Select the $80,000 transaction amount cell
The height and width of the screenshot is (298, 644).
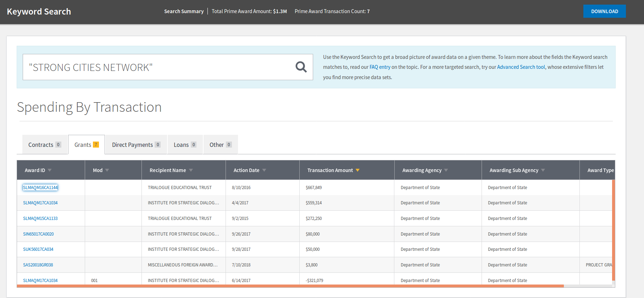tap(347, 234)
